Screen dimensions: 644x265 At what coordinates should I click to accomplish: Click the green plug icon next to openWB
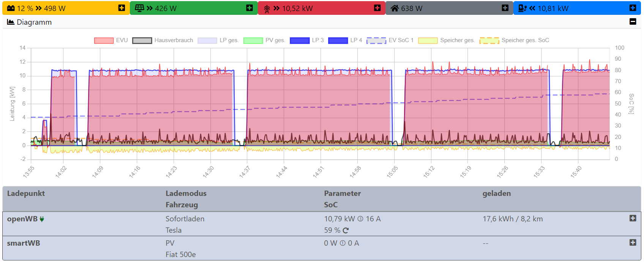tap(42, 219)
